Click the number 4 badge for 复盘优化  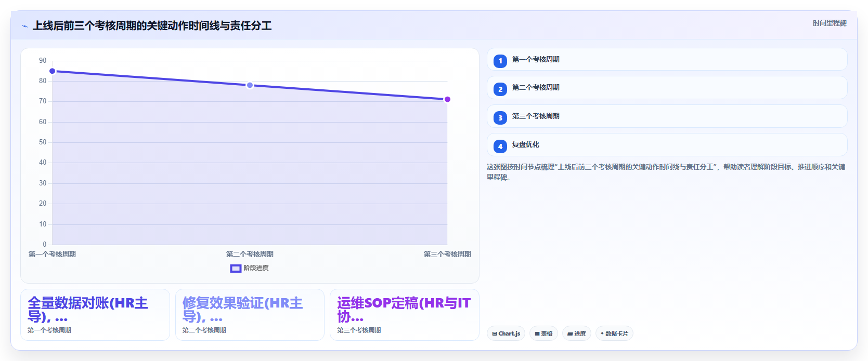500,146
